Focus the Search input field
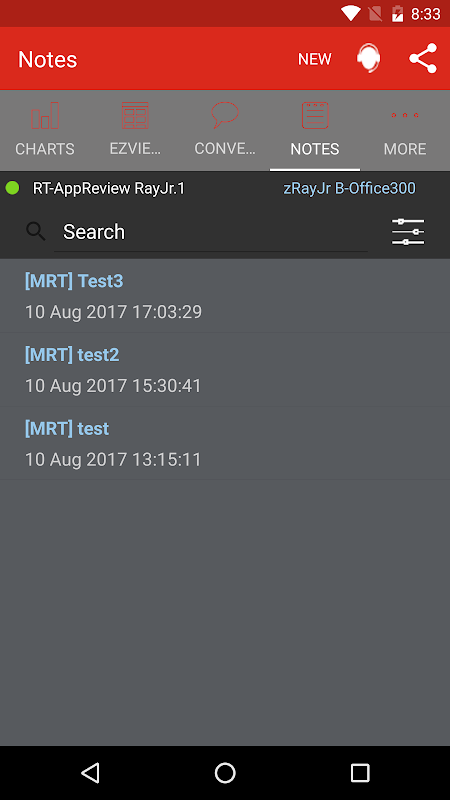Image resolution: width=450 pixels, height=800 pixels. [211, 232]
